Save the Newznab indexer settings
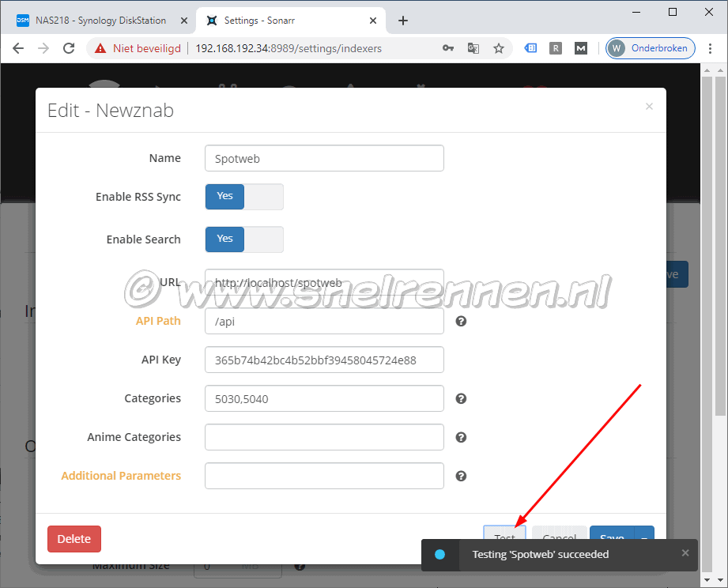Screen dimensions: 728x588 point(612,533)
